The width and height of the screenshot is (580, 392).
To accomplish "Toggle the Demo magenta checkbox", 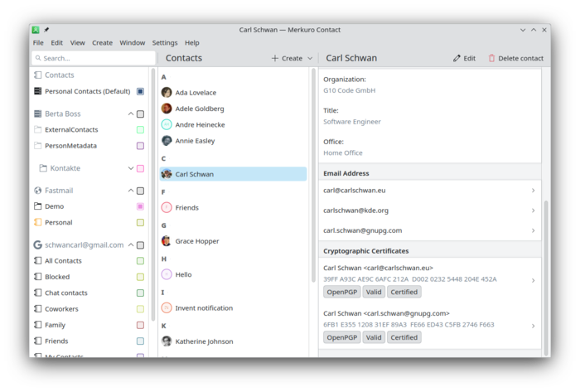I will [x=140, y=206].
